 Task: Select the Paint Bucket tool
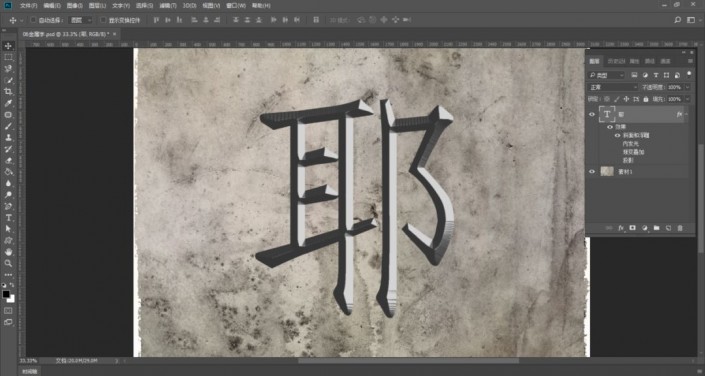pyautogui.click(x=8, y=172)
